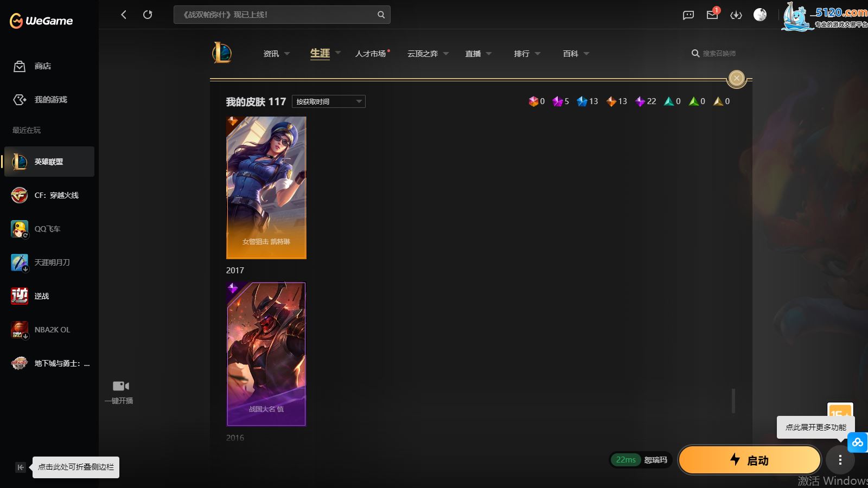Click the 最近在玩 section label
Viewport: 868px width, 488px height.
point(27,130)
